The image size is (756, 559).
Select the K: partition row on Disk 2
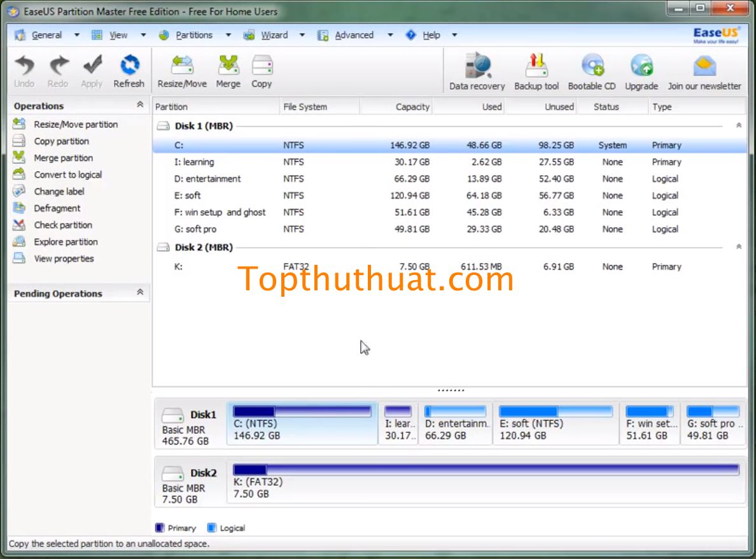pyautogui.click(x=450, y=267)
